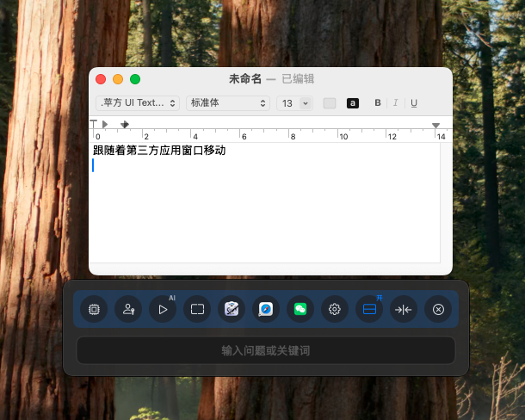Click the collapse arrows icon
The image size is (525, 420).
pyautogui.click(x=403, y=309)
